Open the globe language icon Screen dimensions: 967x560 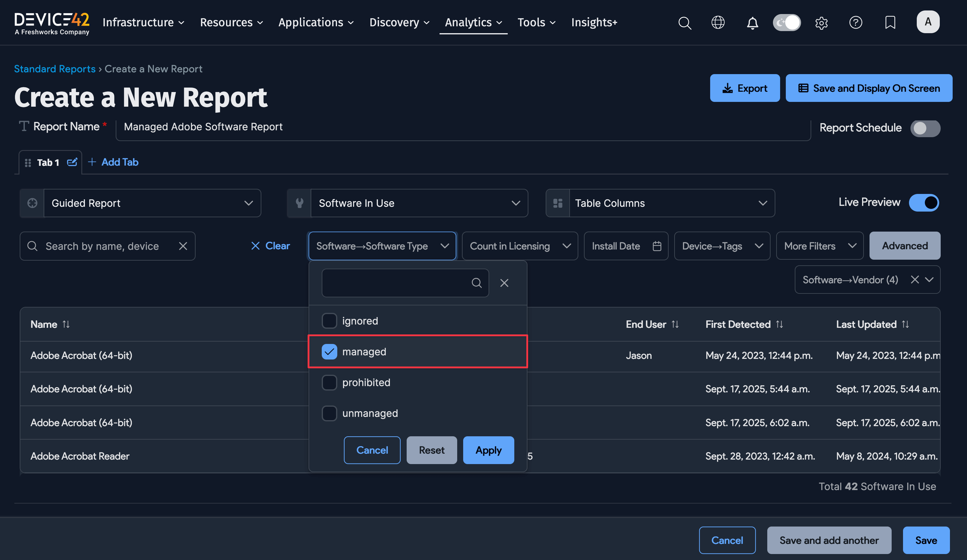click(718, 23)
